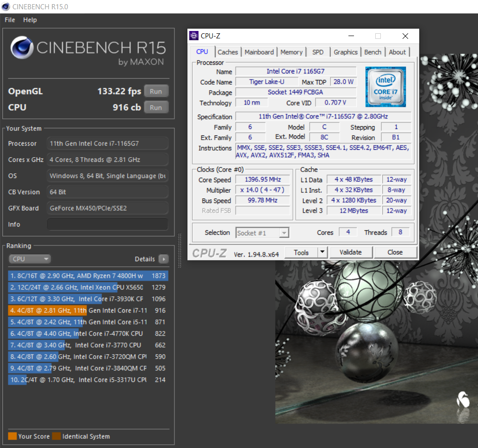
Task: Minimize the CPU-Z window
Action: tap(351, 36)
